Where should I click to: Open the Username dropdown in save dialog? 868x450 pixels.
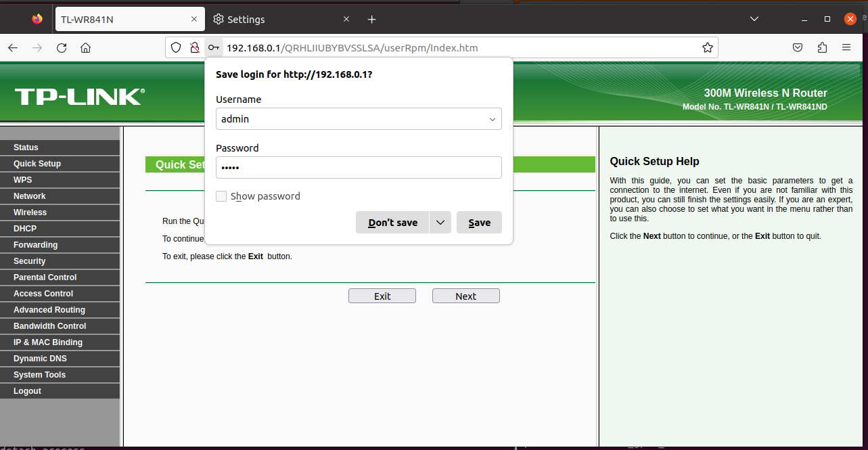tap(493, 118)
